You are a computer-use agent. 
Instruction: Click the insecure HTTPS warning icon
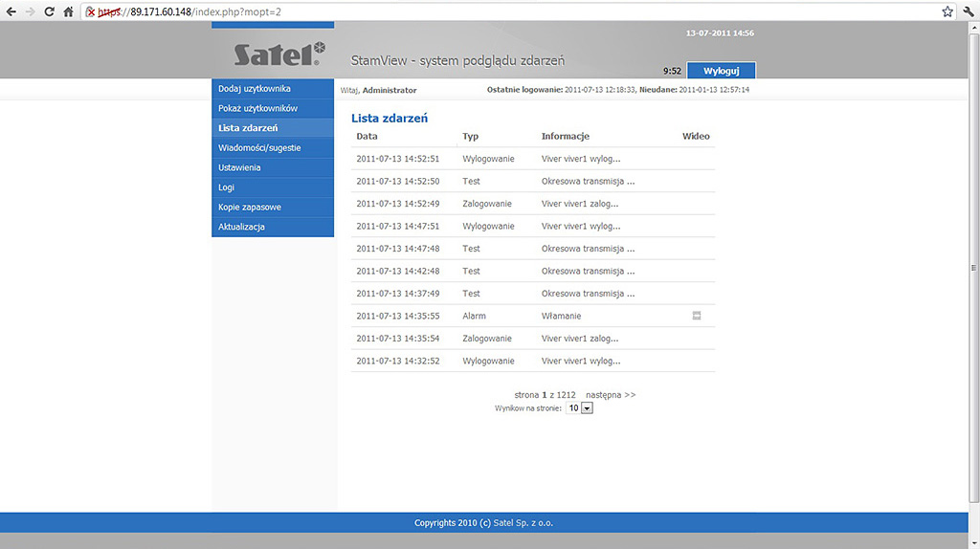point(90,11)
